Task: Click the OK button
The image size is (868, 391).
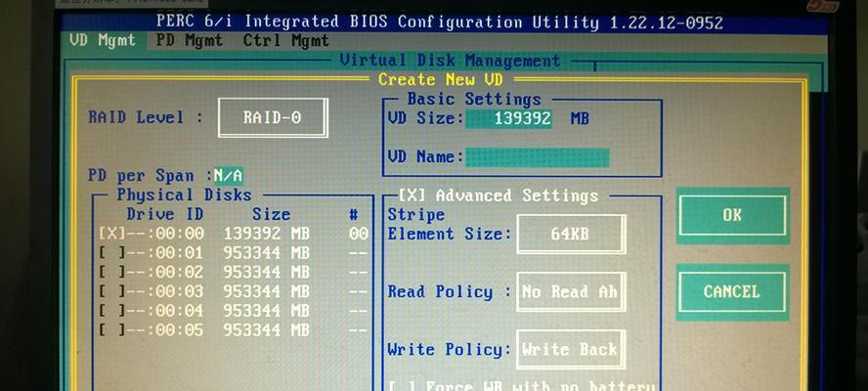Action: coord(732,215)
